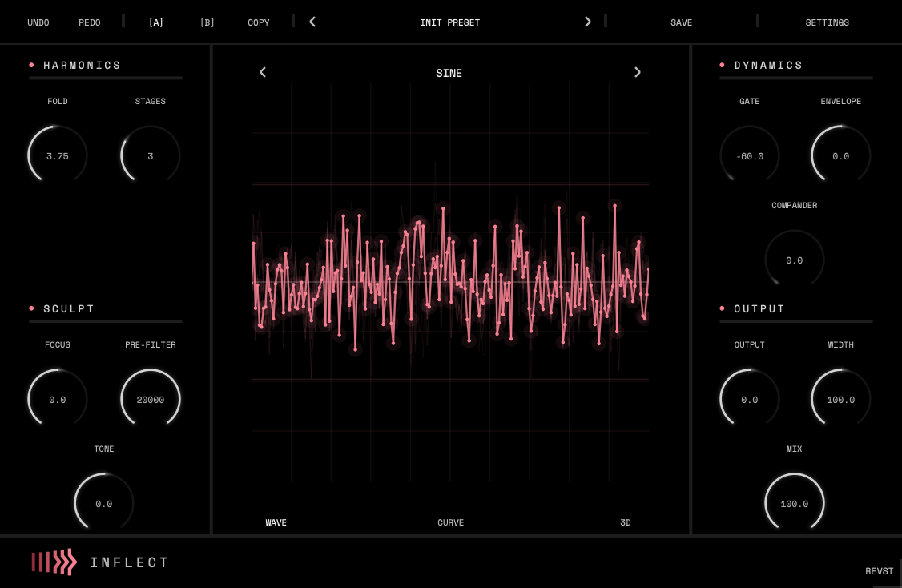Image resolution: width=902 pixels, height=588 pixels.
Task: Select the previous waveshape arrow beside SINE
Action: click(x=263, y=72)
